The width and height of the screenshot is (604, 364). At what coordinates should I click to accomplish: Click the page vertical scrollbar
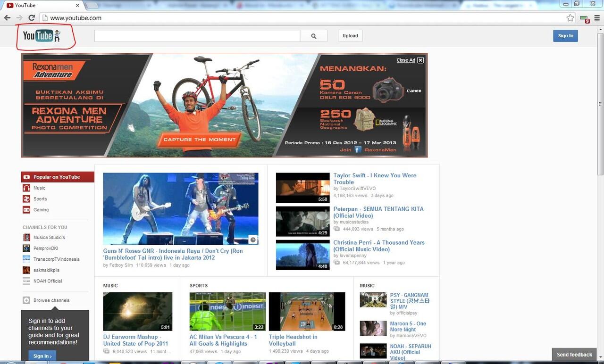tap(600, 104)
